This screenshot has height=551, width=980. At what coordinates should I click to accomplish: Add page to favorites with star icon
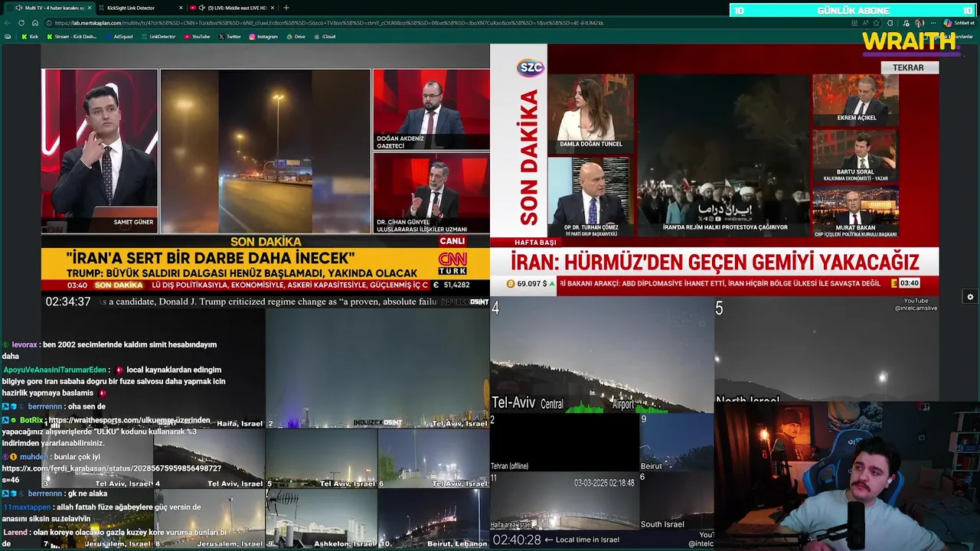coord(876,23)
